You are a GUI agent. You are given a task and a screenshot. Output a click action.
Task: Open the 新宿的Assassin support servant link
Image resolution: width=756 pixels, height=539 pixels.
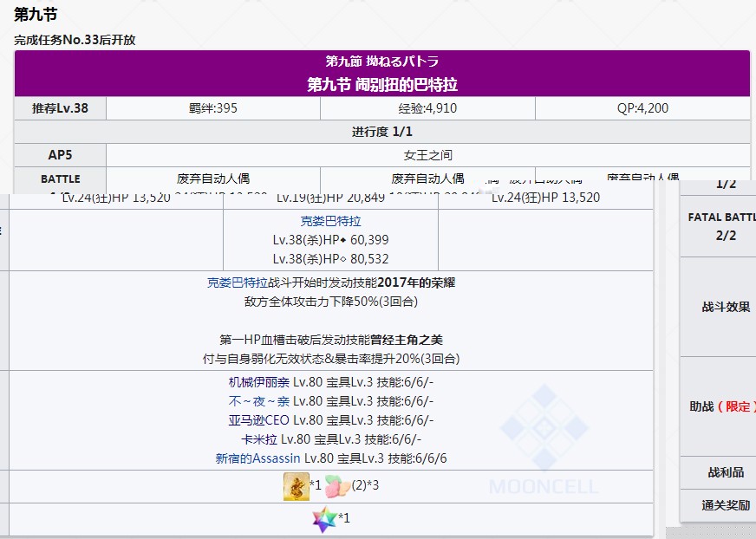pos(258,458)
